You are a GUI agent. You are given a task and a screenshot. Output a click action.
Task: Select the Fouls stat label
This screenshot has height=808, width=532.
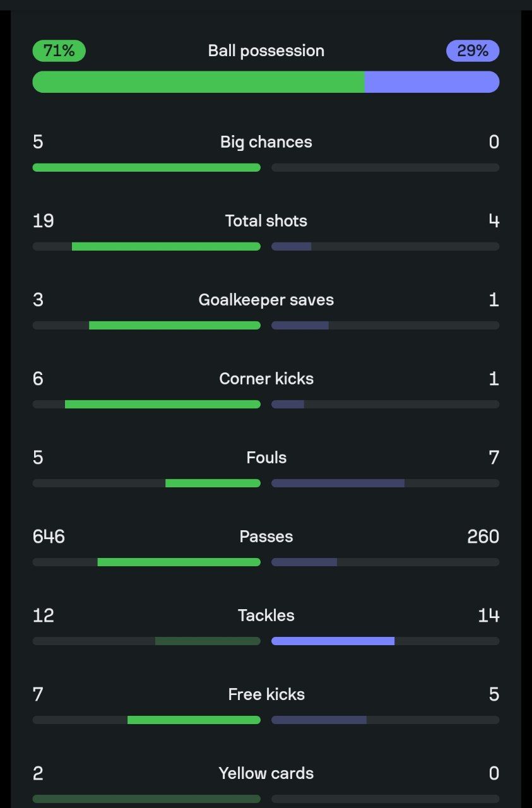266,458
